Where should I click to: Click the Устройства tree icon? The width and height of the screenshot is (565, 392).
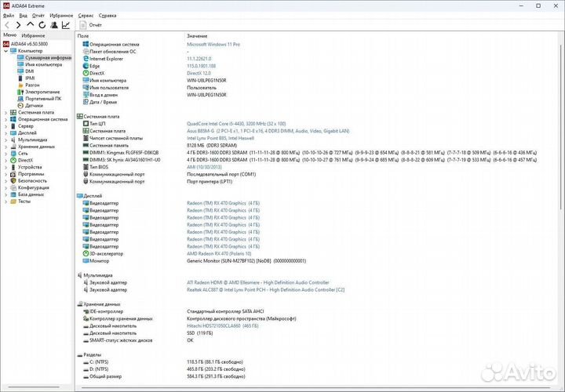click(x=13, y=167)
